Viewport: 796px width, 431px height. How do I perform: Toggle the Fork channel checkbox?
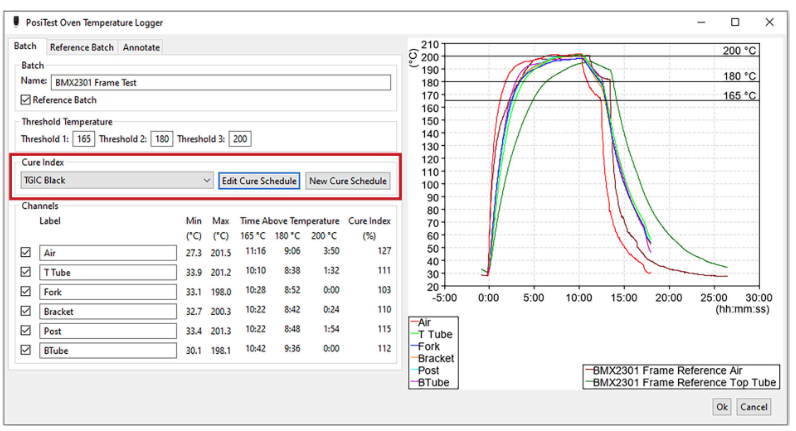coord(26,291)
